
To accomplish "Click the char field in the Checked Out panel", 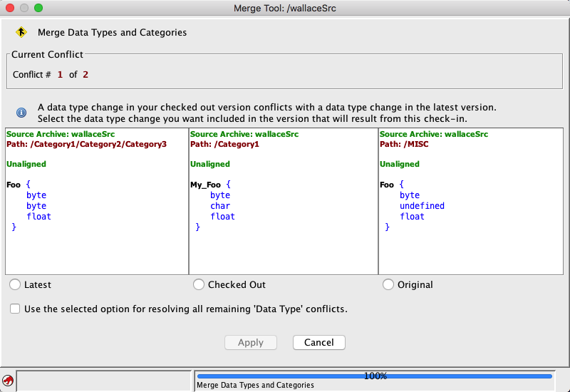I will coord(220,206).
